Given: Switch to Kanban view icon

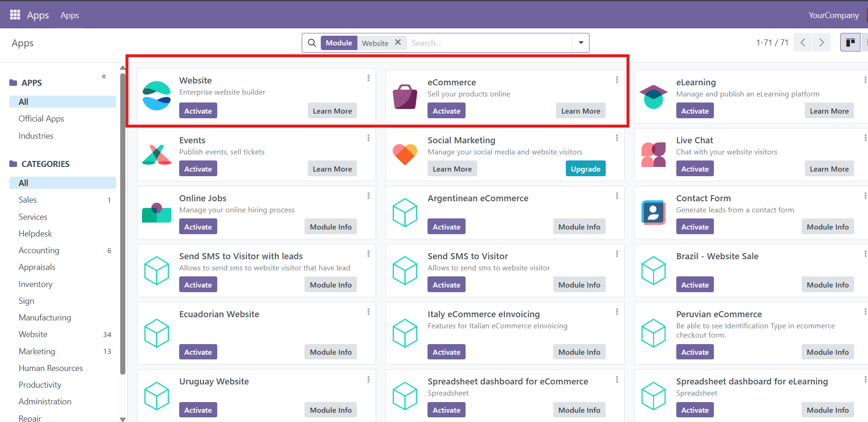Looking at the screenshot, I should pos(850,43).
